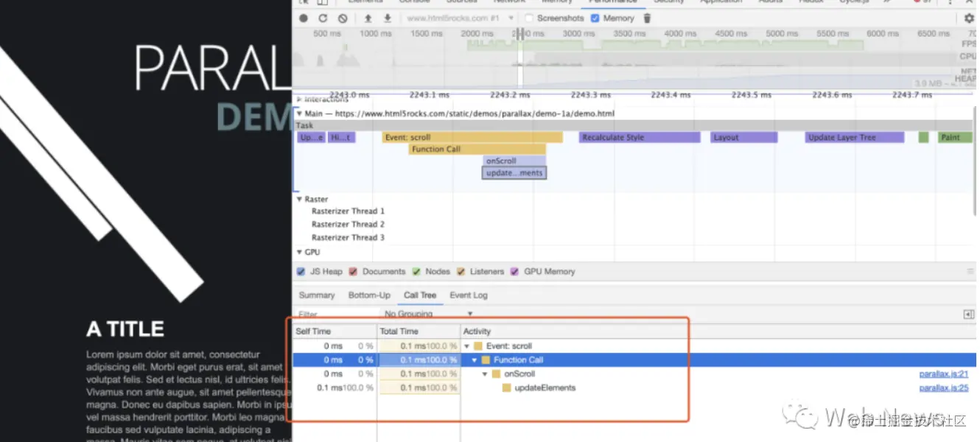Select the onScroll flame chart bar
Image resolution: width=980 pixels, height=442 pixels.
[x=515, y=161]
